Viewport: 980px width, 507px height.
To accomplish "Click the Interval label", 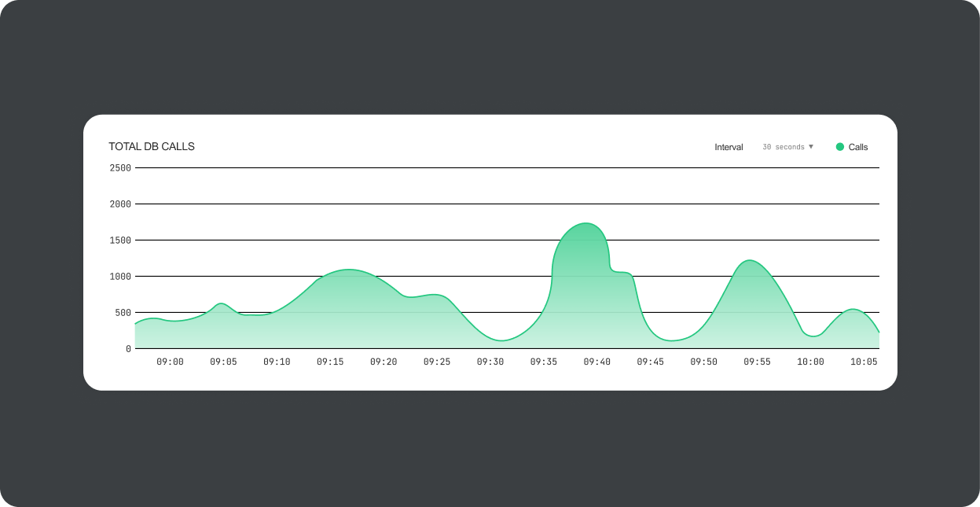I will coord(729,146).
